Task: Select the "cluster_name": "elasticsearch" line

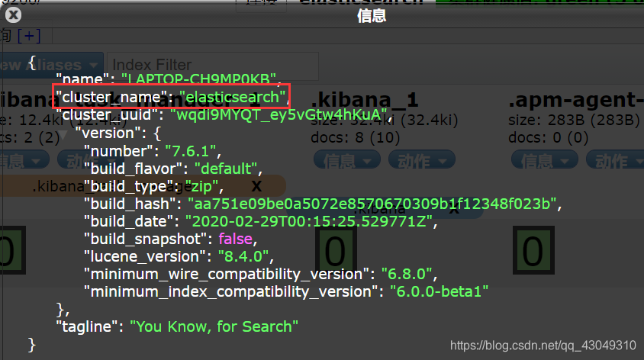Action: tap(171, 97)
